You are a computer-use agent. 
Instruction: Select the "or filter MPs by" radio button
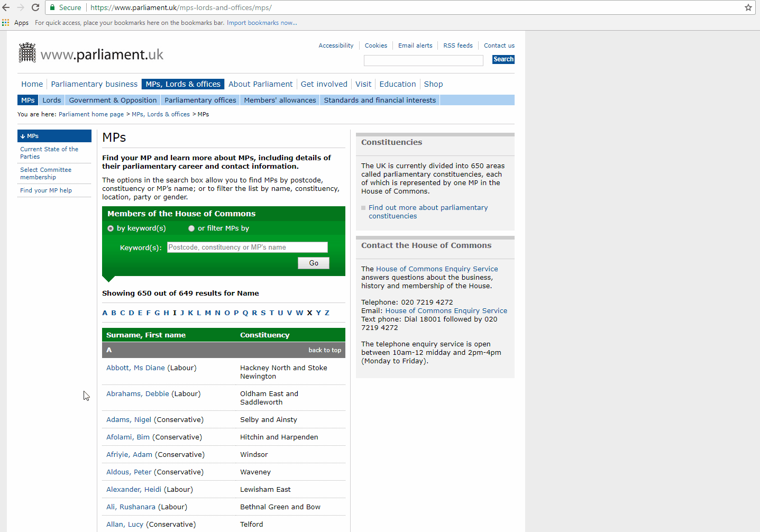point(191,228)
